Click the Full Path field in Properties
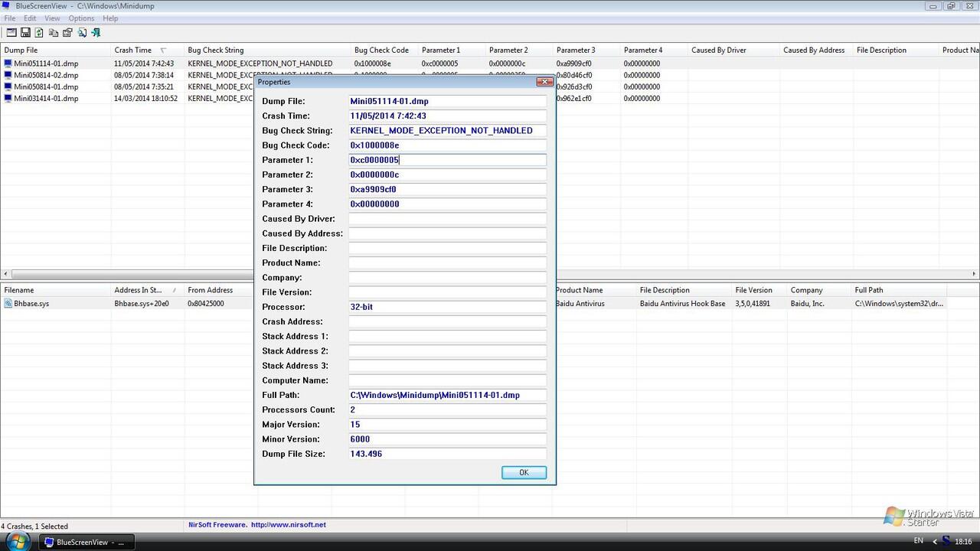Image resolution: width=980 pixels, height=551 pixels. pyautogui.click(x=447, y=395)
